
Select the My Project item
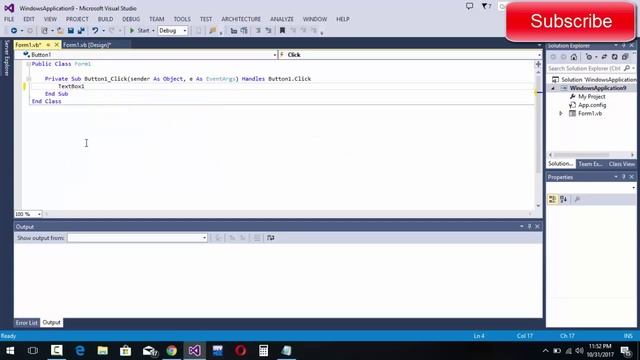(x=591, y=97)
